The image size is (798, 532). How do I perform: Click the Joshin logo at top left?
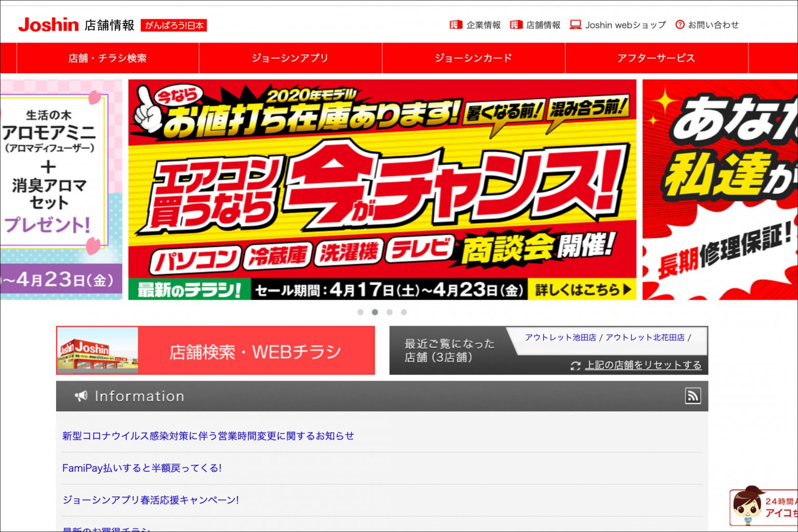(47, 24)
